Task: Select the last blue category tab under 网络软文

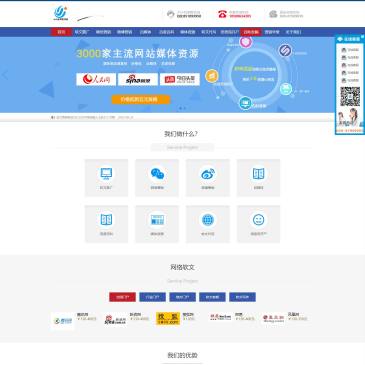Action: [242, 297]
